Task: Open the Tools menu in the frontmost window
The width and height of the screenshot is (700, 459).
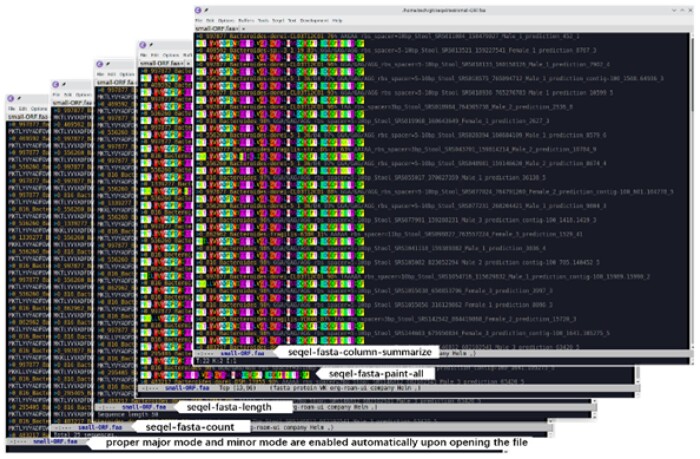Action: (263, 21)
